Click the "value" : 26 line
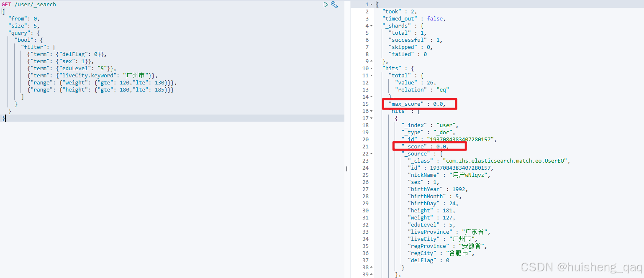 point(415,83)
